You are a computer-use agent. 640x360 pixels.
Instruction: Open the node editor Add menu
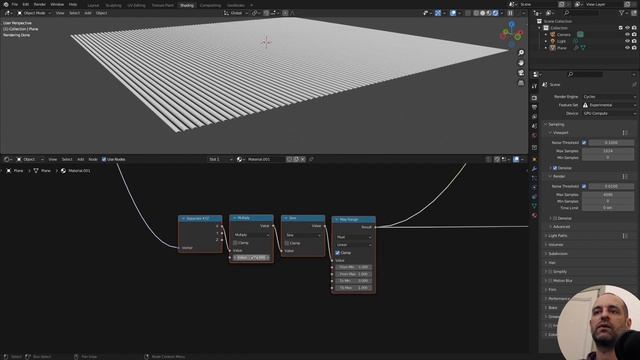(x=80, y=159)
